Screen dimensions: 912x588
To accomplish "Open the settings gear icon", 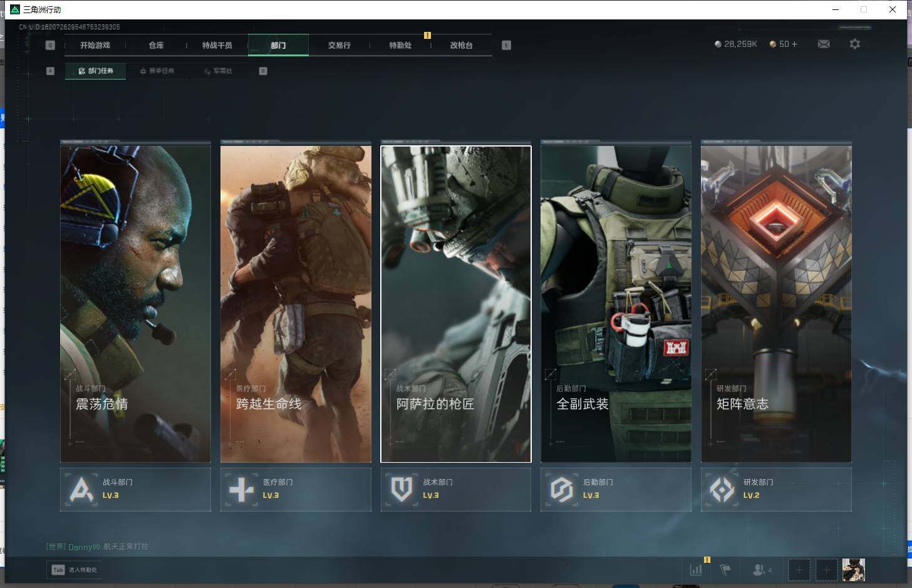I will (x=854, y=44).
